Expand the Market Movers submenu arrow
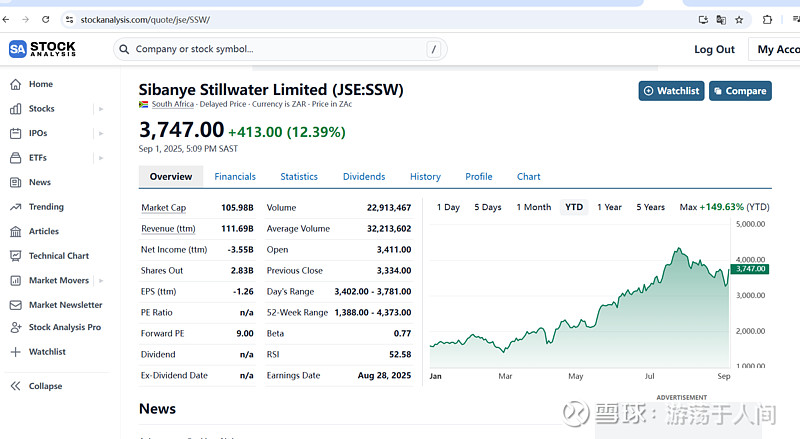This screenshot has width=800, height=439. click(x=101, y=280)
